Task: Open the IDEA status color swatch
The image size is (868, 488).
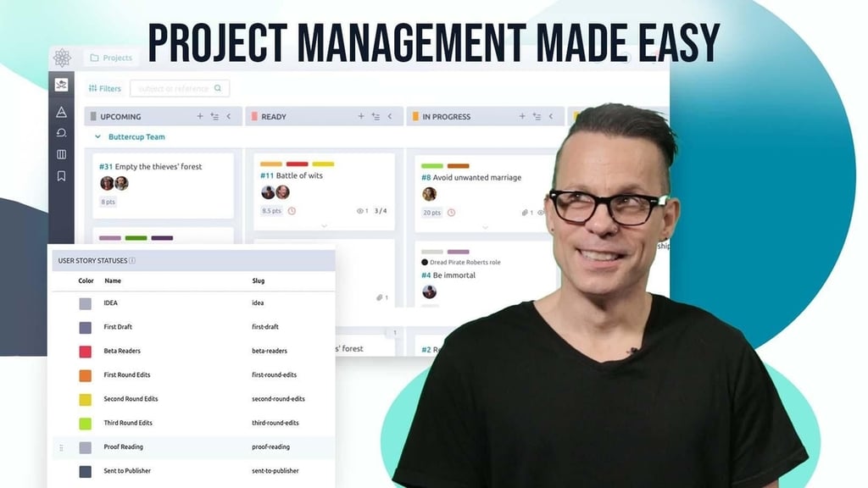Action: [86, 303]
